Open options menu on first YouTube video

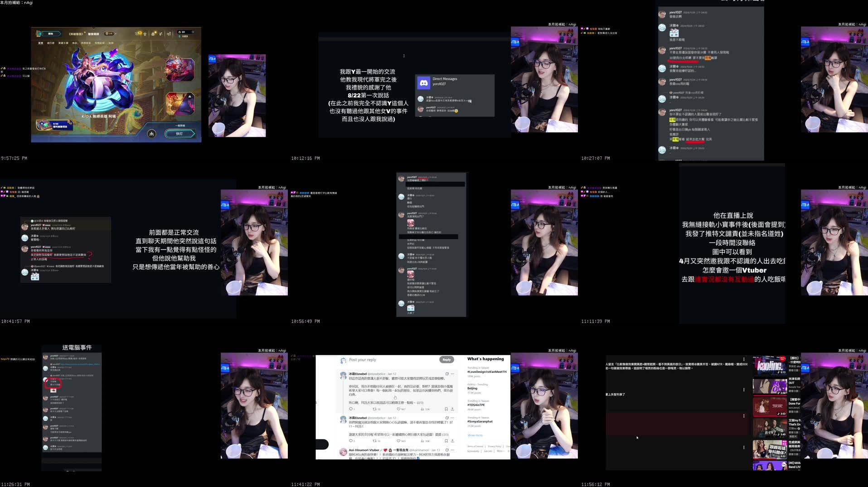744,358
